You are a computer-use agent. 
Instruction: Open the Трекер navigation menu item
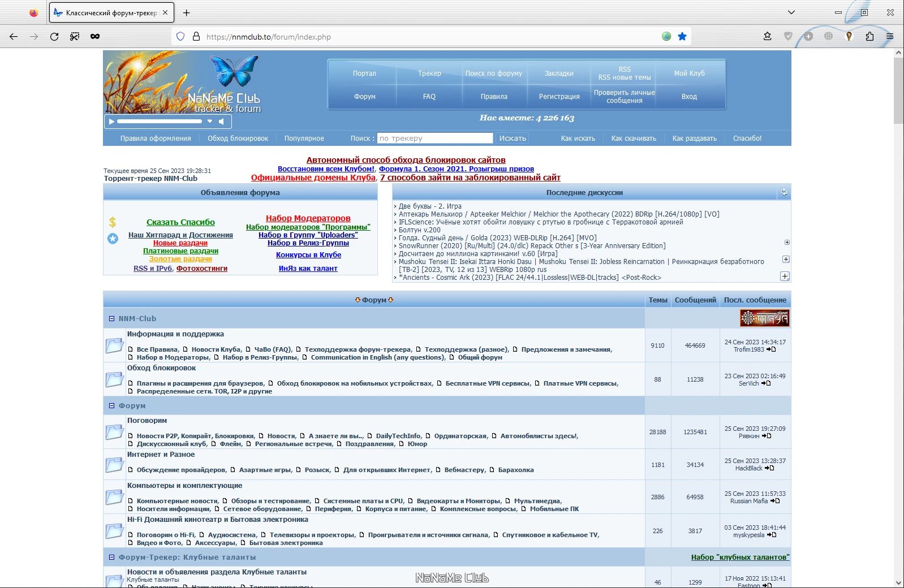429,73
